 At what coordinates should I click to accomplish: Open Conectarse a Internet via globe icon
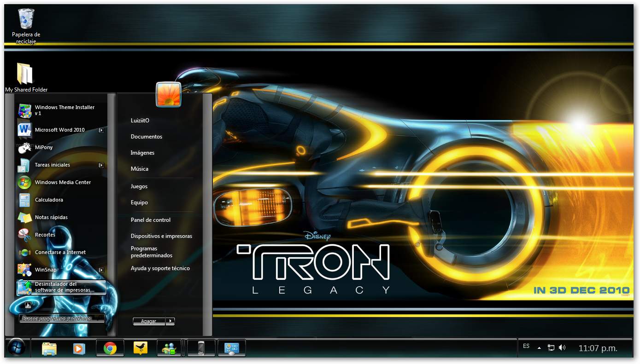pyautogui.click(x=24, y=252)
